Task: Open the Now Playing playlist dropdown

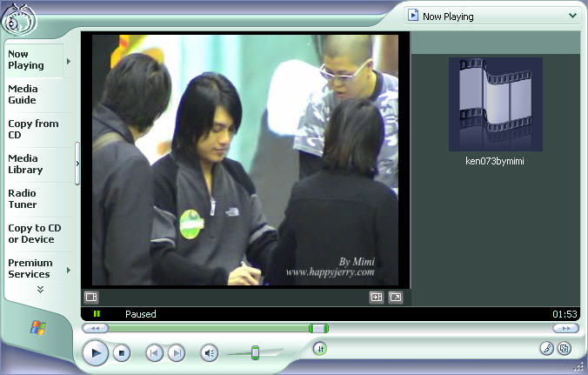Action: point(572,16)
